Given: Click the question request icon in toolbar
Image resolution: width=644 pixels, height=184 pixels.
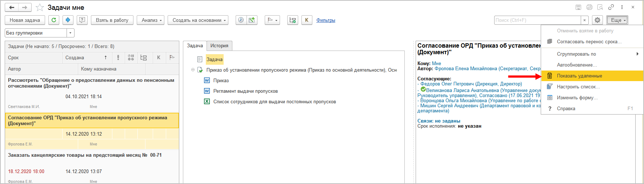Looking at the screenshot, I should coord(82,20).
